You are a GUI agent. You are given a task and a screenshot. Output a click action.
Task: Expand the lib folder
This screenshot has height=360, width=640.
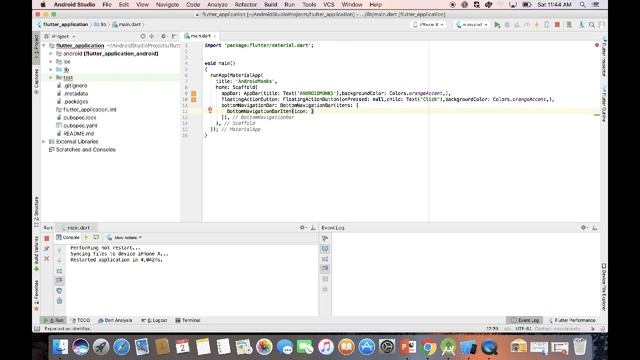tap(51, 70)
